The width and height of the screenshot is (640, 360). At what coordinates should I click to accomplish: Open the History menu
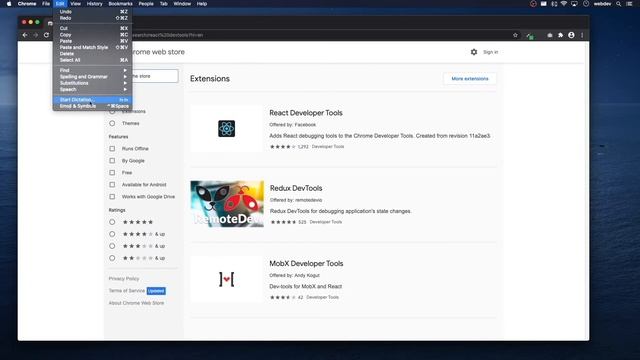click(x=94, y=4)
